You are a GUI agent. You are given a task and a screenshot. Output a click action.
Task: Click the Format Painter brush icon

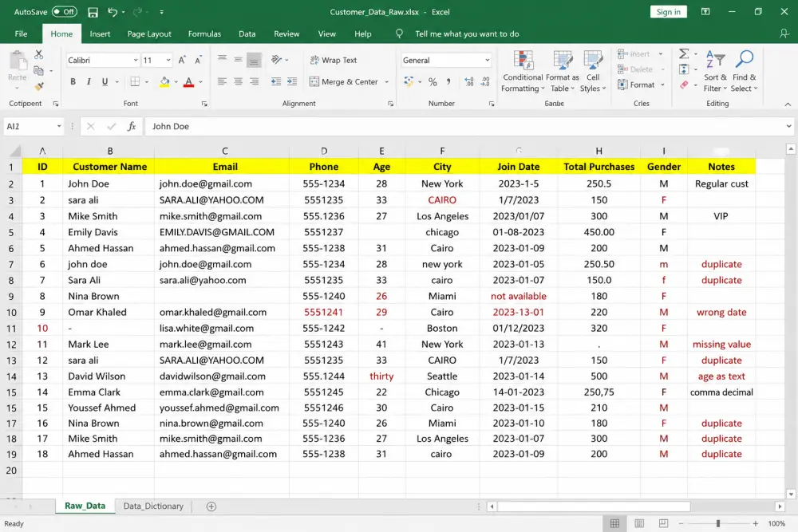tap(38, 87)
